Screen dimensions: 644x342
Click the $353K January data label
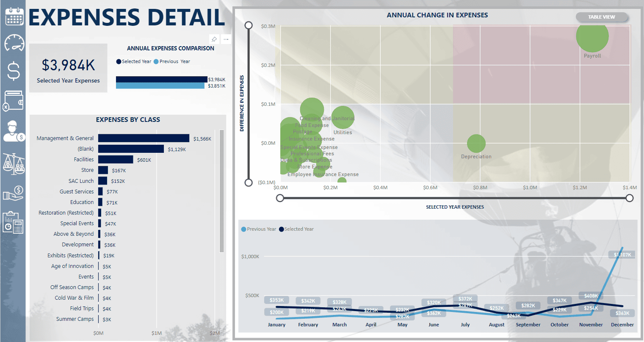coord(277,300)
